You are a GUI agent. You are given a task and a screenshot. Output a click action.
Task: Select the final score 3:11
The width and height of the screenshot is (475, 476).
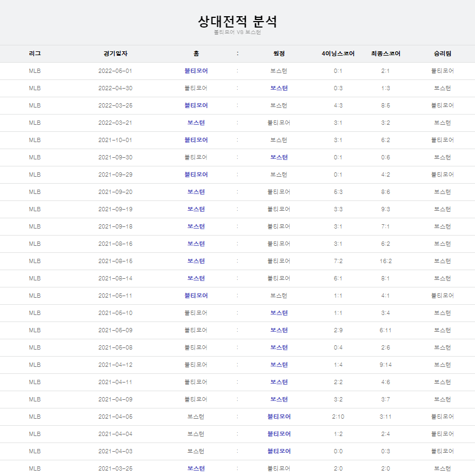[386, 417]
